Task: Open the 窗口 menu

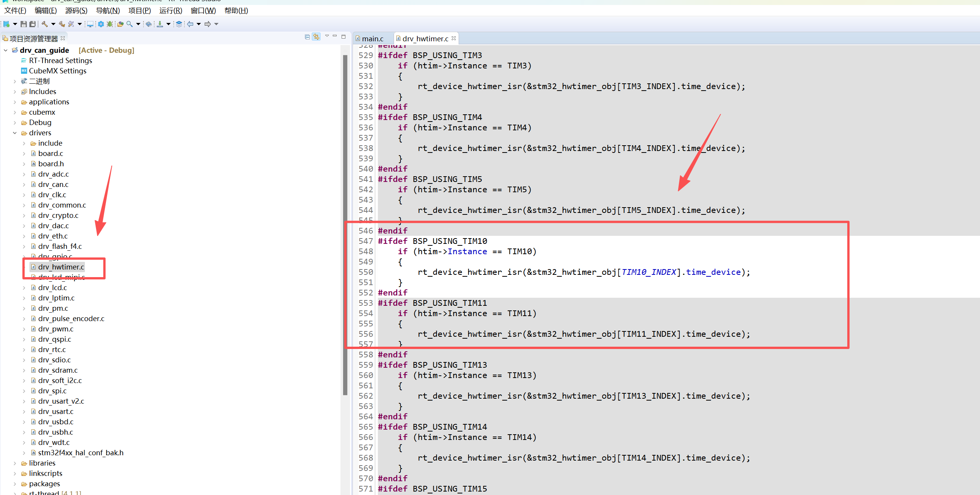Action: point(203,10)
